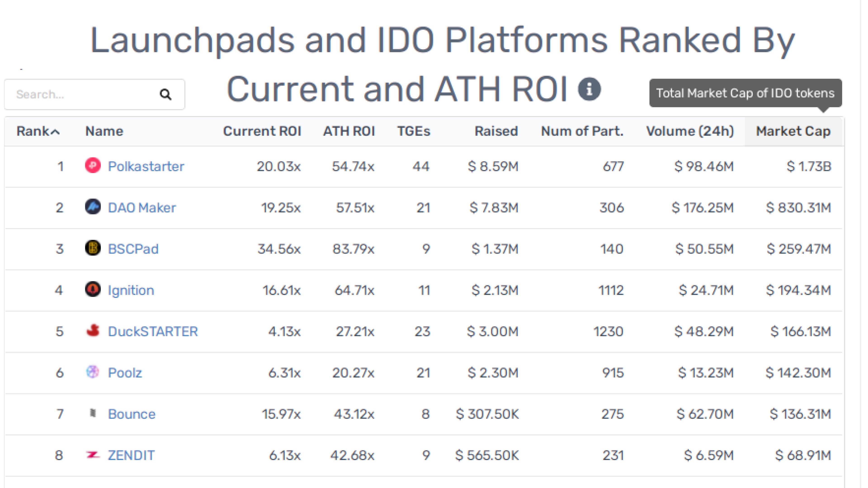Image resolution: width=868 pixels, height=488 pixels.
Task: Select Polkastarter's 20.03x Current ROI value
Action: click(278, 166)
